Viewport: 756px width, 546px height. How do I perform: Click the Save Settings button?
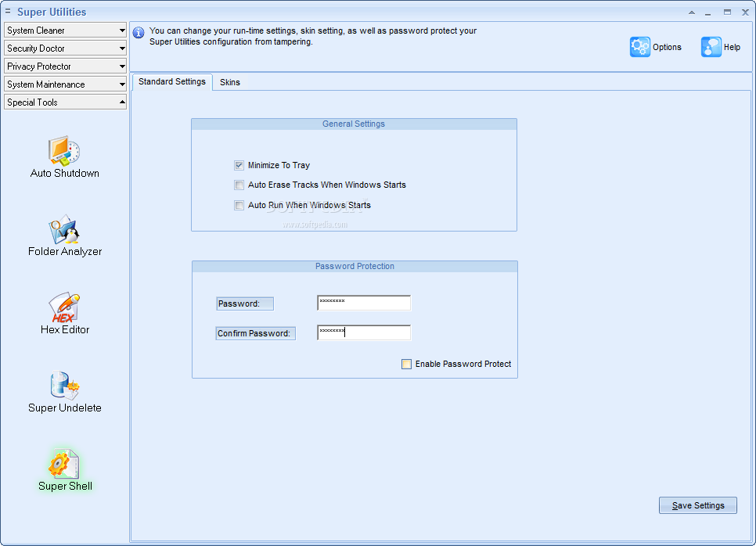click(x=697, y=505)
